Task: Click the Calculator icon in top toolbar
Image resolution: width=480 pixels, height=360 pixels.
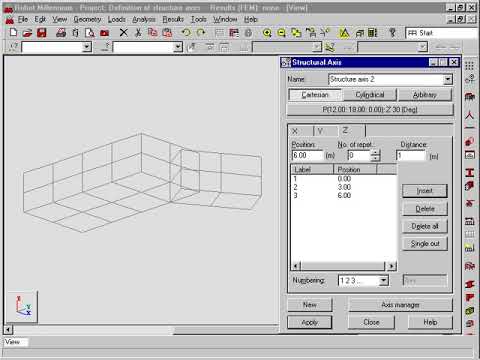Action: (x=372, y=33)
